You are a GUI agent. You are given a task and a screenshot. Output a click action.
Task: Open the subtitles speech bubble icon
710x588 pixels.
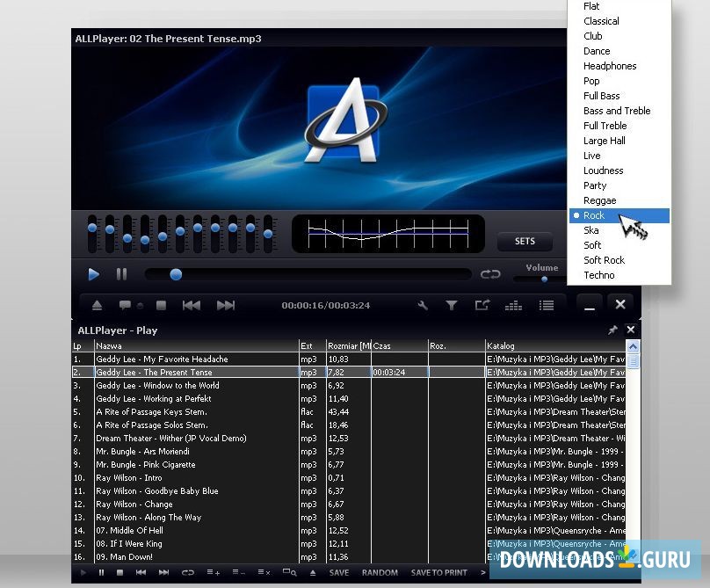click(x=125, y=305)
